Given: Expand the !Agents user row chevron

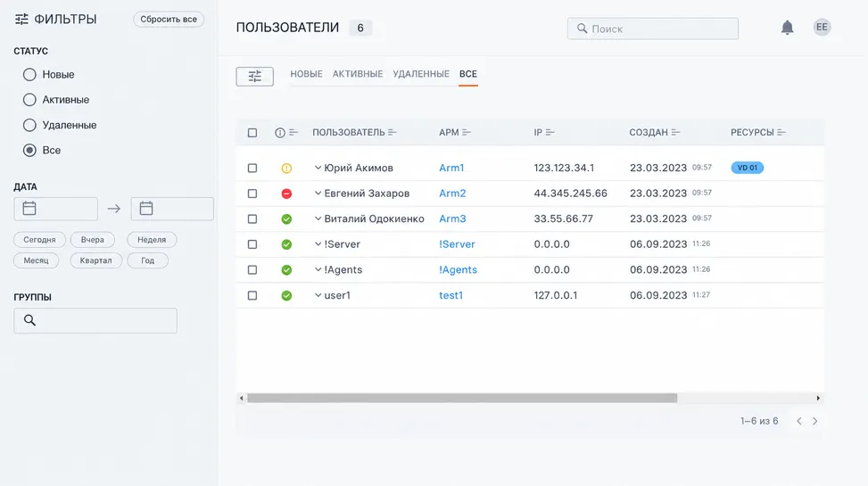Looking at the screenshot, I should click(x=318, y=269).
